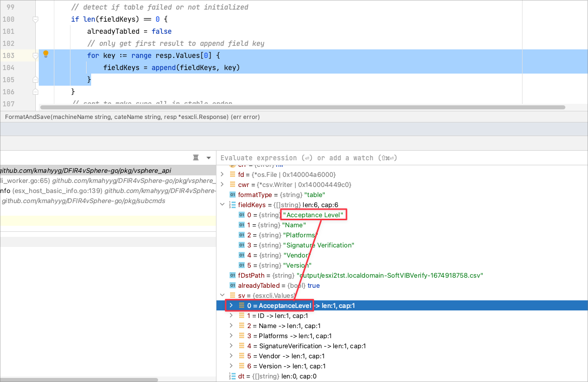Click the Evaluate expression input field
The height and width of the screenshot is (382, 588).
[x=401, y=158]
